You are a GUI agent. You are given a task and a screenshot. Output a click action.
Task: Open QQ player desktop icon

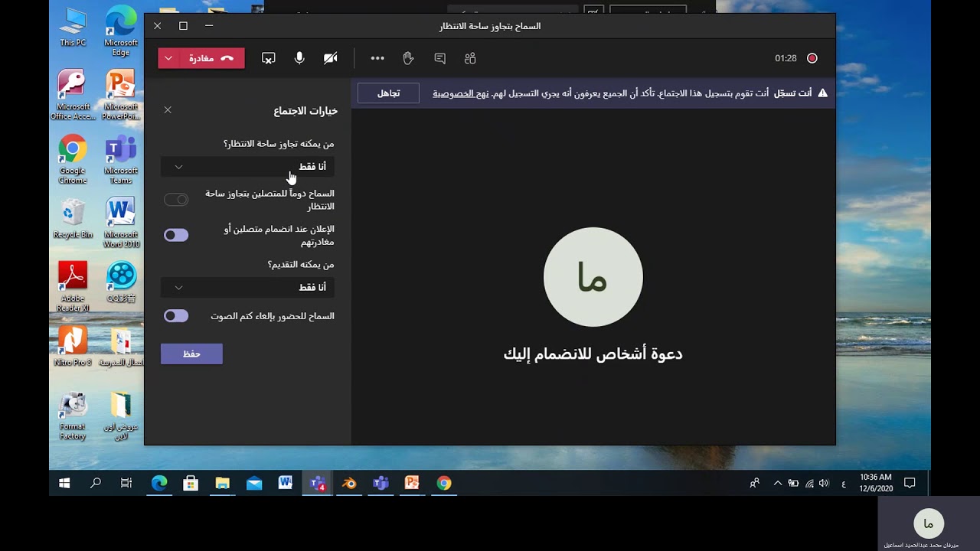(121, 282)
